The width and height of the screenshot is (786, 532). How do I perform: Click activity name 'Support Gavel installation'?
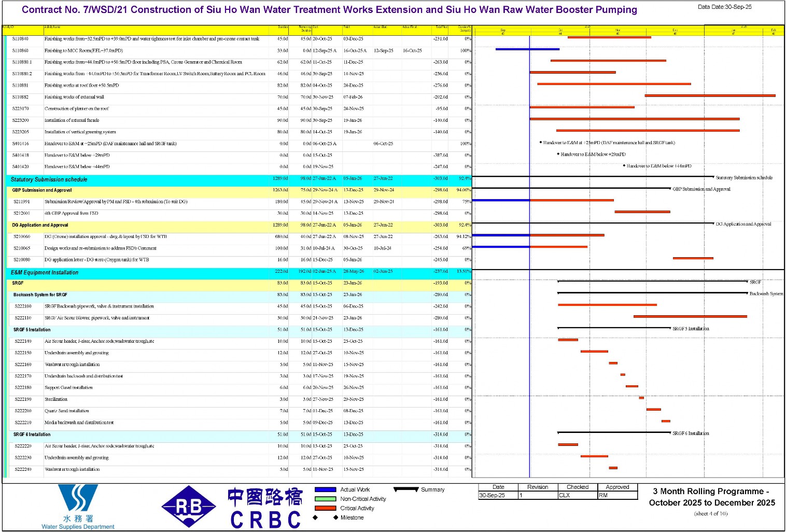(x=68, y=388)
